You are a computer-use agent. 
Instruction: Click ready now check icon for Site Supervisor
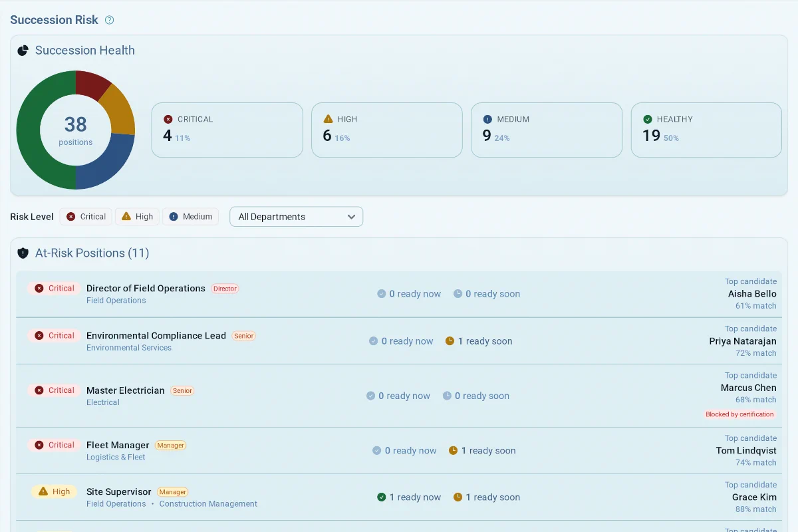point(382,497)
